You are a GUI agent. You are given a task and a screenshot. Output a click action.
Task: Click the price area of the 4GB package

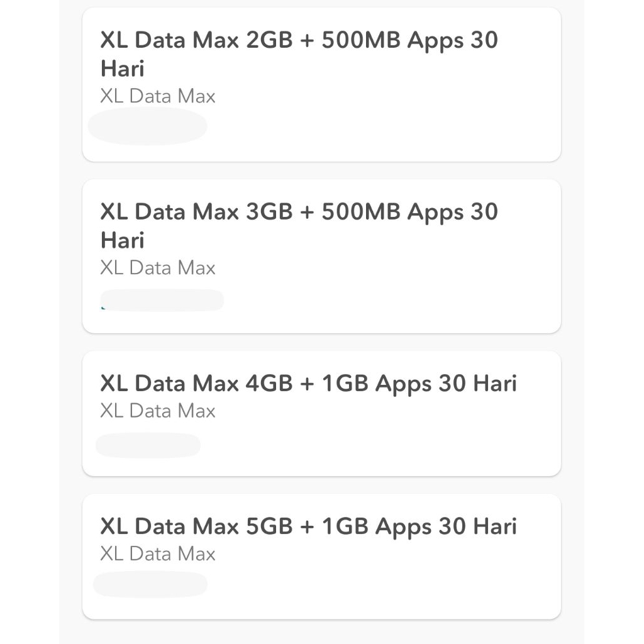148,445
